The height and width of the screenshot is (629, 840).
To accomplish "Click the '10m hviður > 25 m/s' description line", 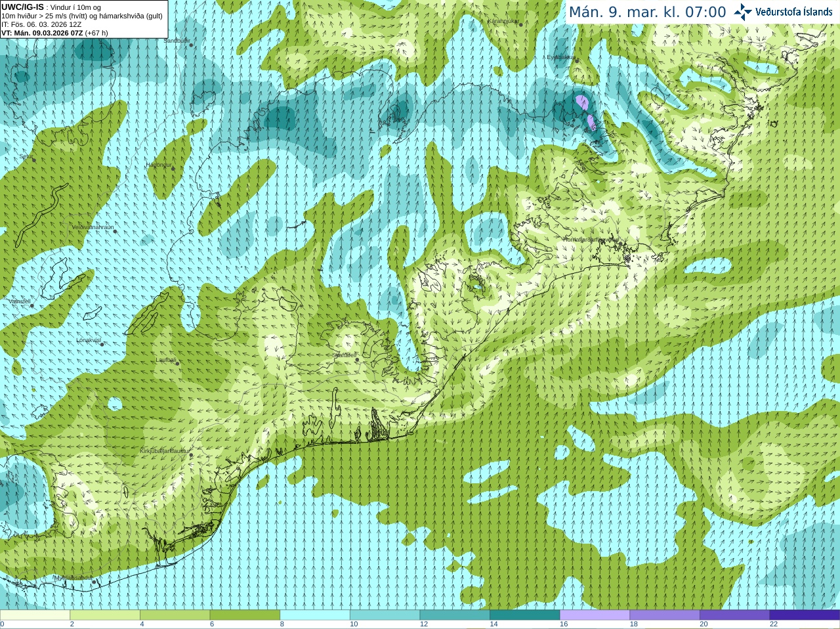I will [82, 16].
